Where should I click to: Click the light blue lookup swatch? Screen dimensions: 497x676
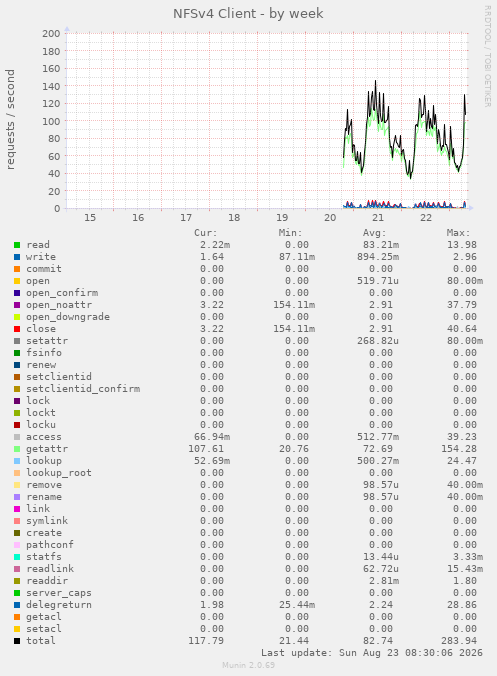point(17,461)
